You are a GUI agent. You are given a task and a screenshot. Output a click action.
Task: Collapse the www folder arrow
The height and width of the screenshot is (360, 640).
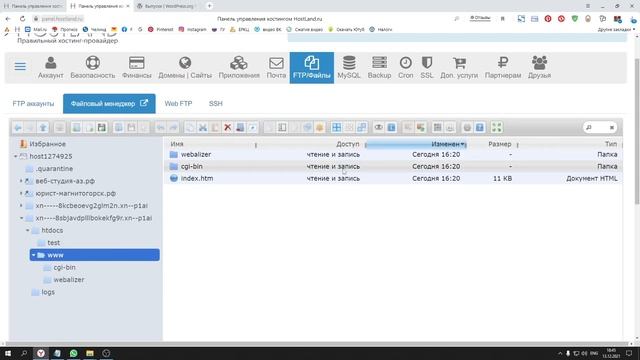pyautogui.click(x=33, y=255)
